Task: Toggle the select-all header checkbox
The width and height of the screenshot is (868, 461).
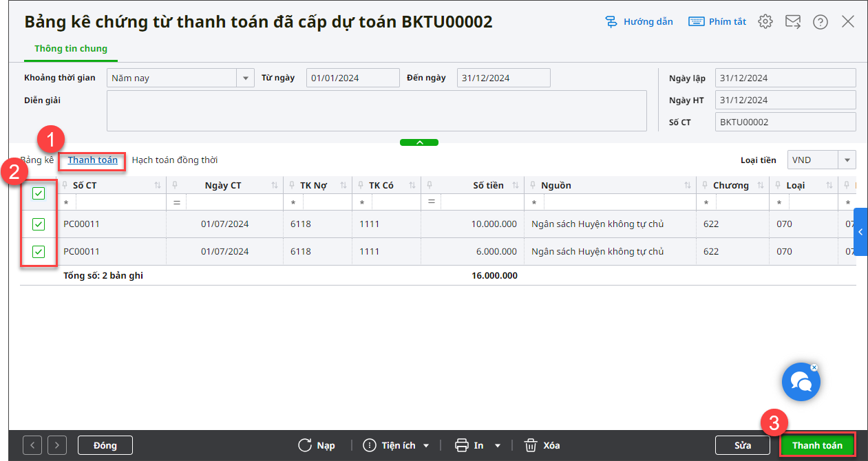Action: (x=39, y=193)
